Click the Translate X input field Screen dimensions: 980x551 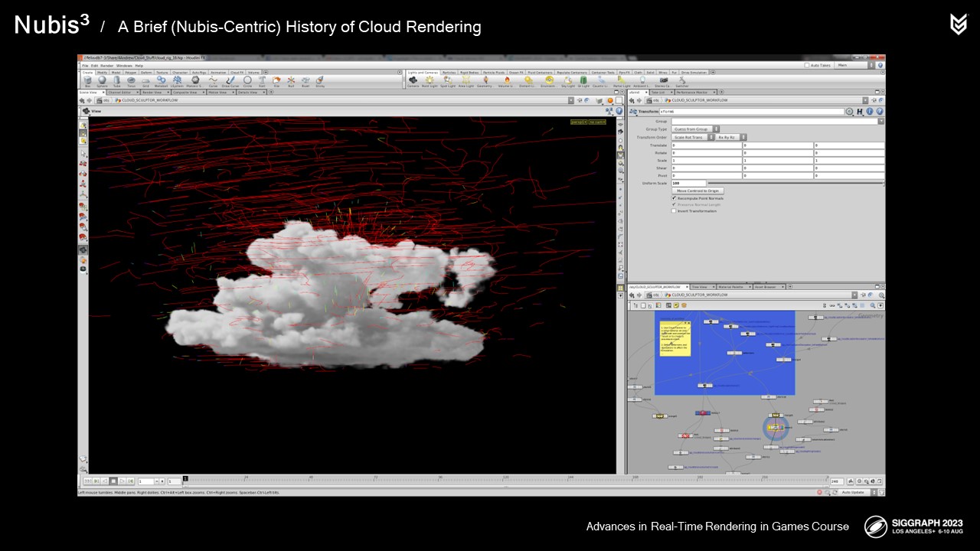coord(706,145)
